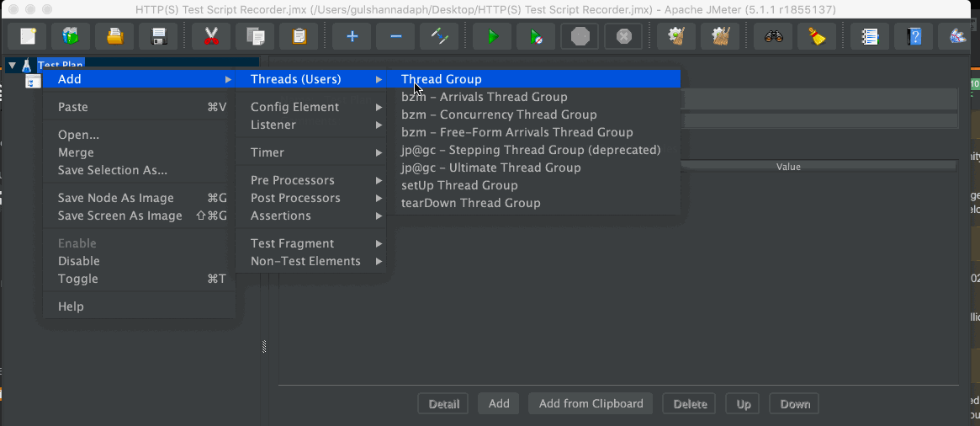Open Help with question mark icon
Viewport: 980px width, 426px height.
[914, 36]
